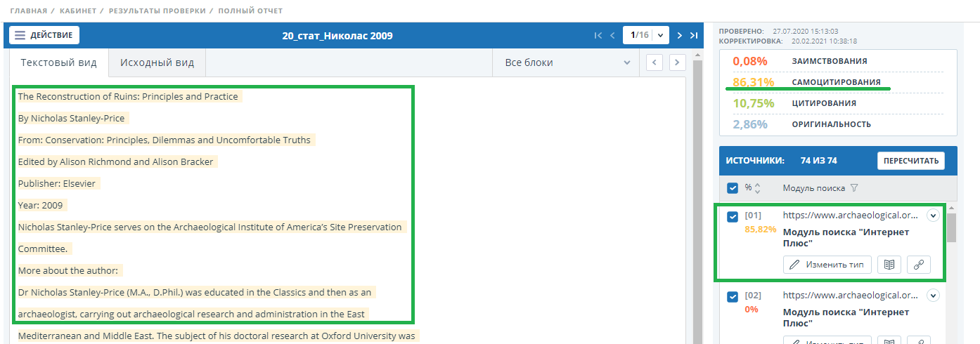This screenshot has width=980, height=344.
Task: Switch to the Исходный вид tab
Action: [157, 62]
